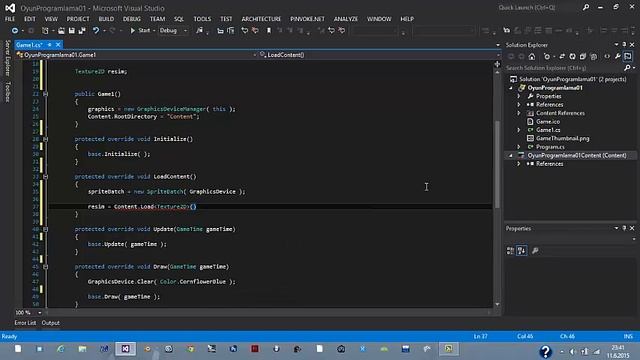Click the magnifier icon in Solution Explorer search

pos(627,68)
